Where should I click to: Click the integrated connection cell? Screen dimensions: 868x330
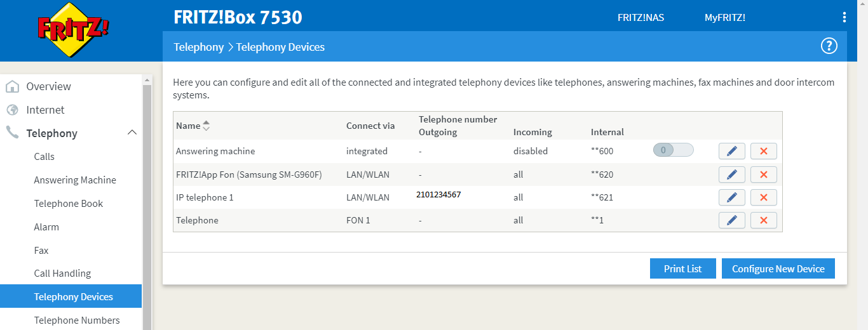coord(367,151)
